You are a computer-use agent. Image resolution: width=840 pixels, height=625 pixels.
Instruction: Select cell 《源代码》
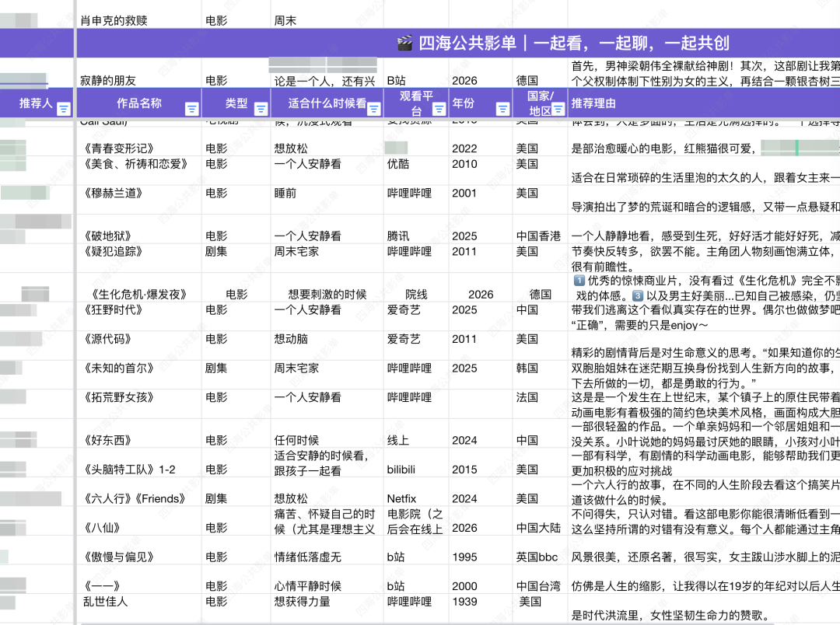pos(138,346)
